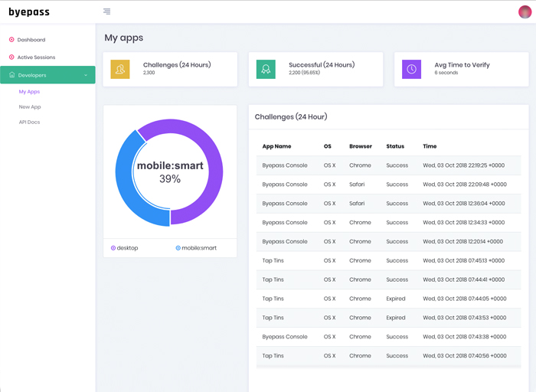The image size is (536, 392).
Task: Click the yellow Challenges card icon
Action: [x=120, y=69]
